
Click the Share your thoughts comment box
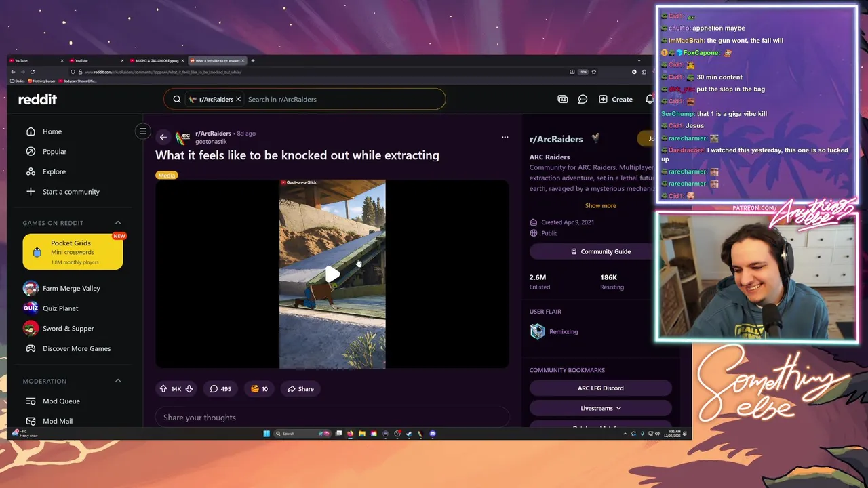coord(332,418)
